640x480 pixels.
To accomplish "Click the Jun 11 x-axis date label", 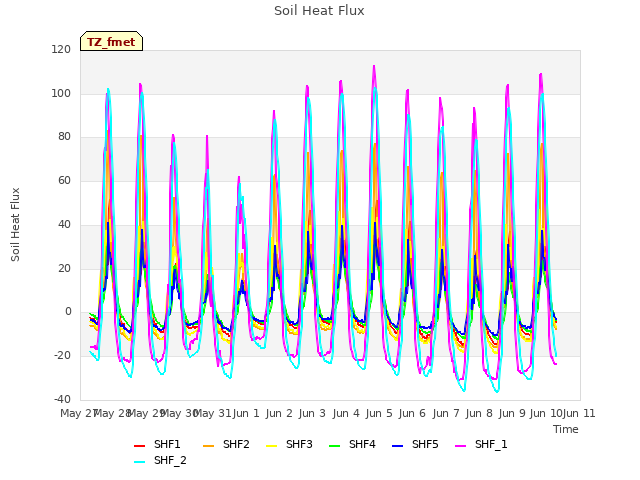I will (579, 413).
